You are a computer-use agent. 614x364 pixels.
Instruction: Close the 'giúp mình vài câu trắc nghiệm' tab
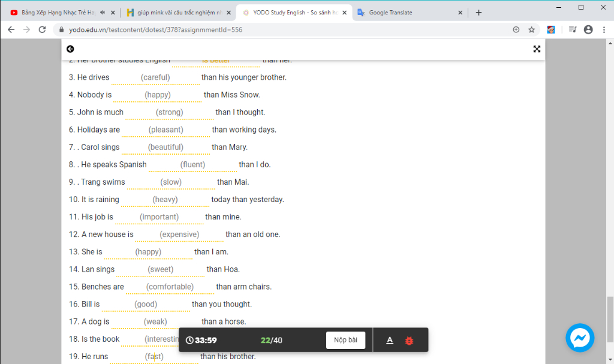(228, 13)
